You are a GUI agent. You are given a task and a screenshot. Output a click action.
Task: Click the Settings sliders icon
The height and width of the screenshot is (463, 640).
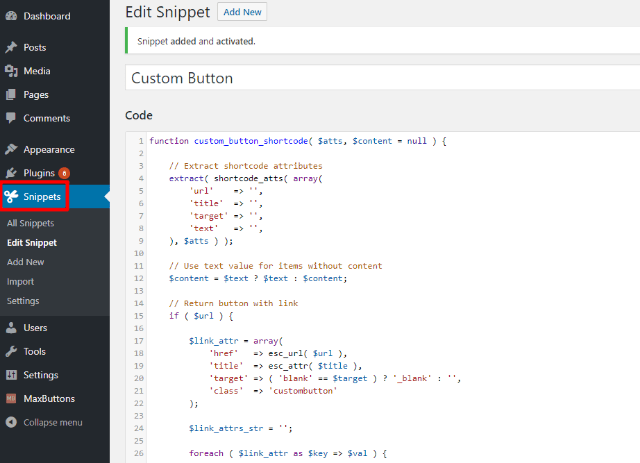(11, 375)
